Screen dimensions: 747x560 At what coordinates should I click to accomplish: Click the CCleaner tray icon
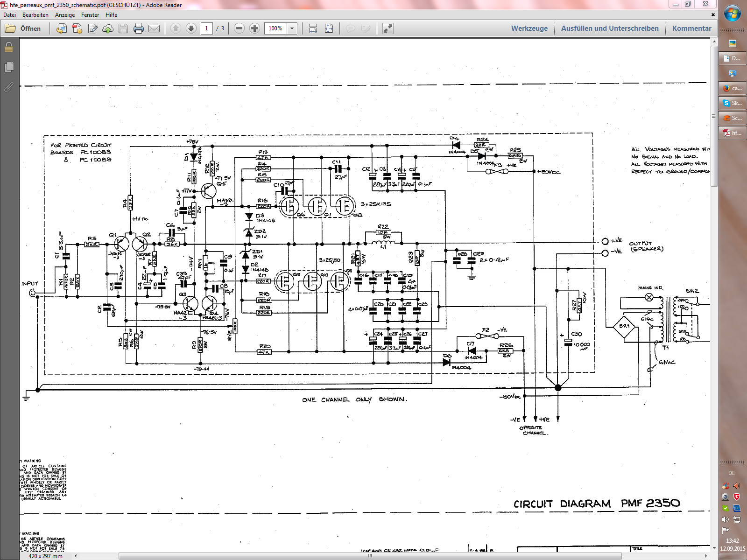(726, 486)
